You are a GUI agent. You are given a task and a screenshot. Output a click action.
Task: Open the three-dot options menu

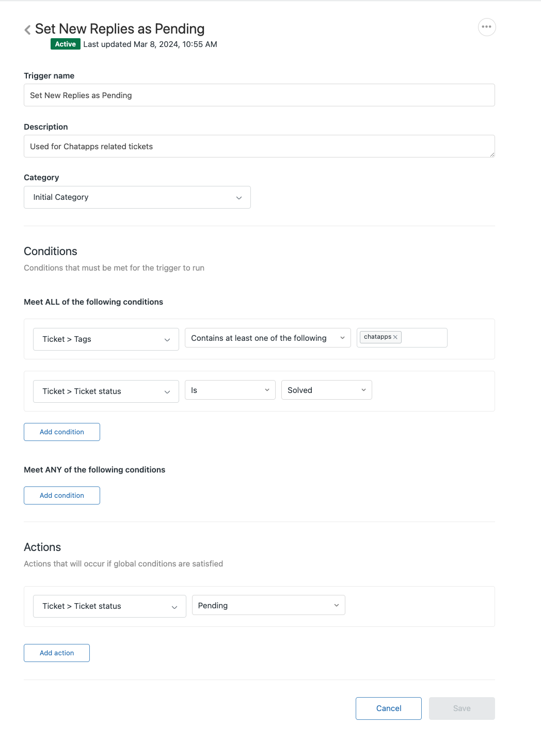pyautogui.click(x=487, y=27)
